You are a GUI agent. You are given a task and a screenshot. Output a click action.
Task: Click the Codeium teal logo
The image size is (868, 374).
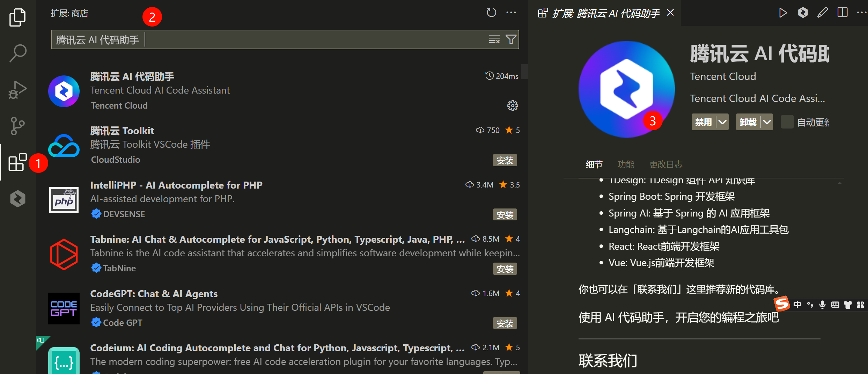(x=64, y=361)
